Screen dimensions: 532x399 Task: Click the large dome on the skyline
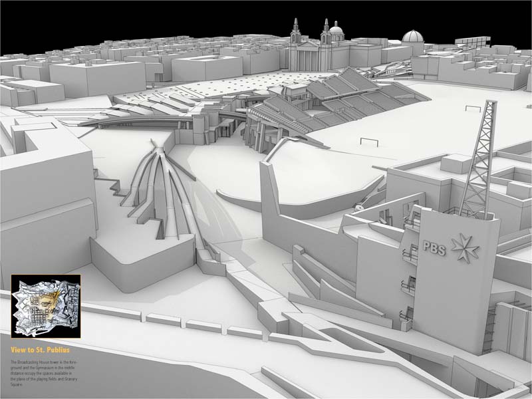tap(413, 40)
